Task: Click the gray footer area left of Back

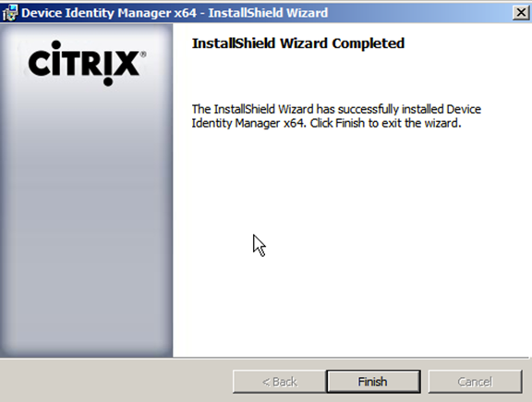Action: (x=115, y=381)
